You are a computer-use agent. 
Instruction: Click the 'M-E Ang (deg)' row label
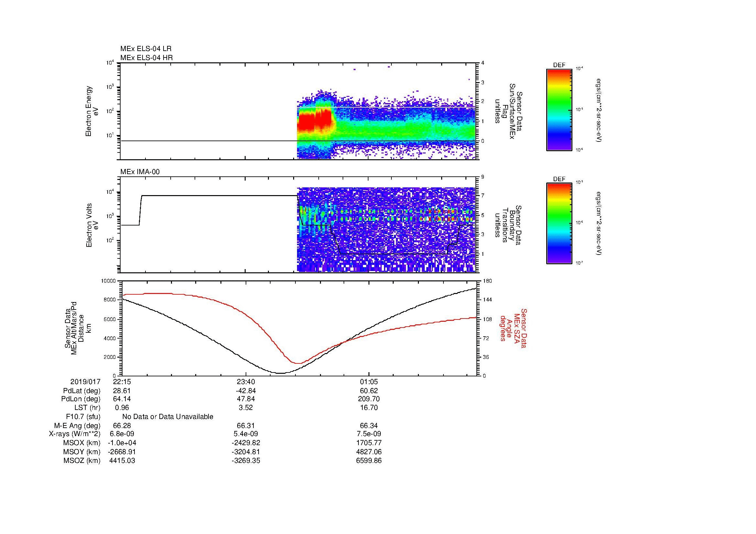(x=77, y=426)
